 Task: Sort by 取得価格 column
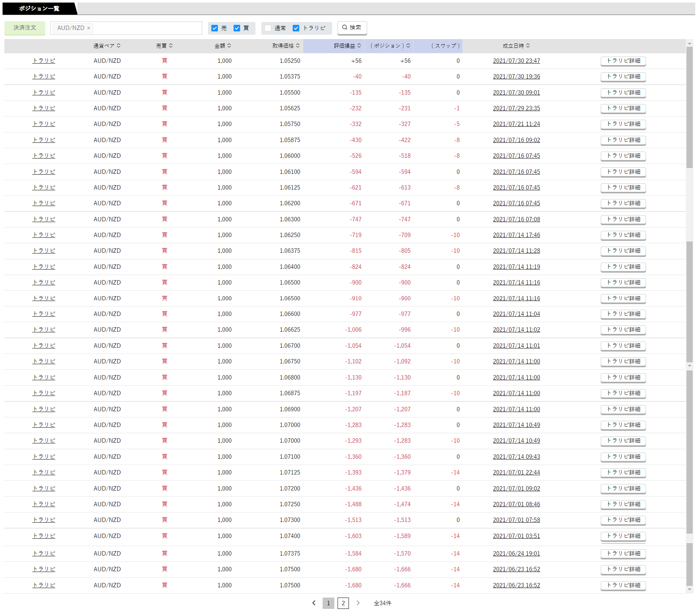(x=286, y=46)
